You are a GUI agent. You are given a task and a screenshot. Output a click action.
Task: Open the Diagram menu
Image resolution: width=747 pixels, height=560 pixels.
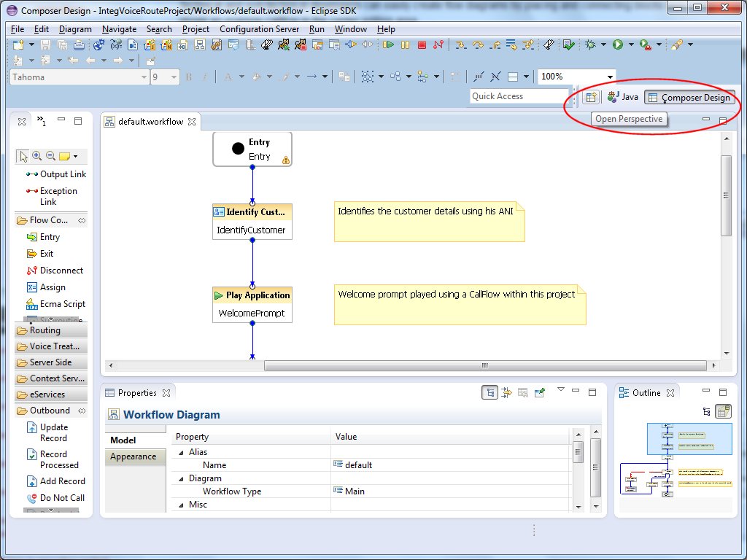[x=75, y=29]
